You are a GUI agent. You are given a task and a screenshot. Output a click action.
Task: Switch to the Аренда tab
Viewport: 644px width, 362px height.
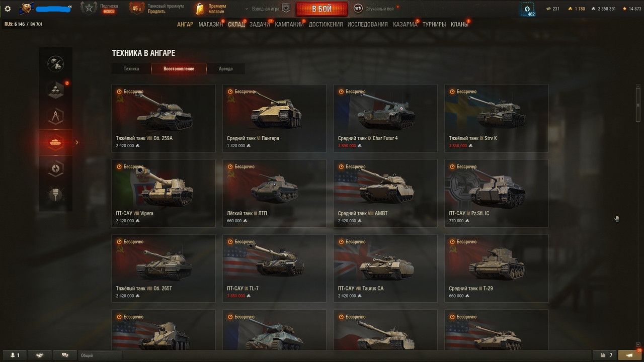226,68
